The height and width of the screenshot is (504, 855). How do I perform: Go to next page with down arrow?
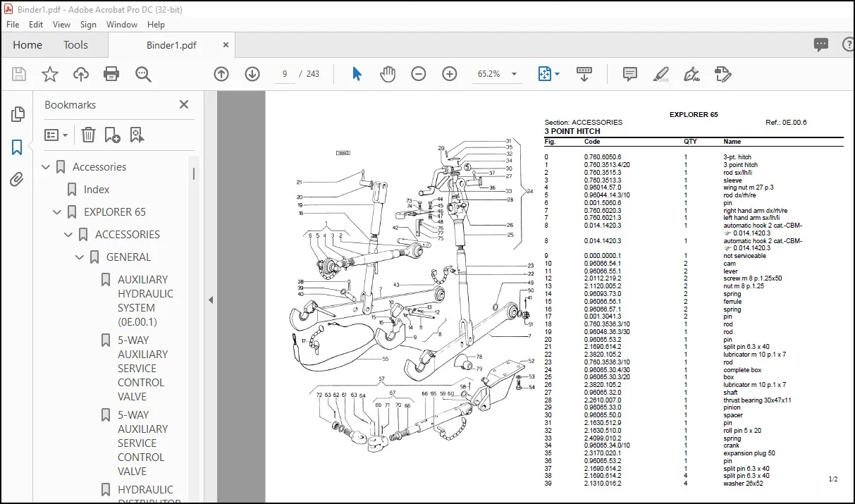252,74
